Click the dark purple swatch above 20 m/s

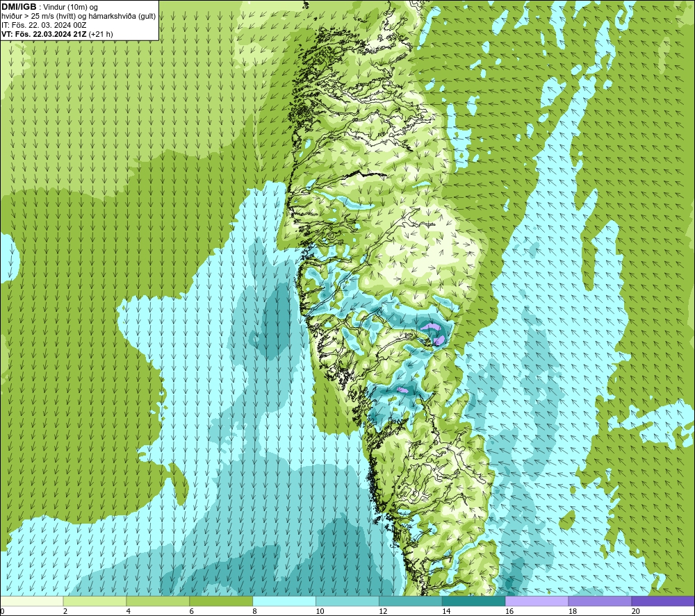[x=663, y=601]
